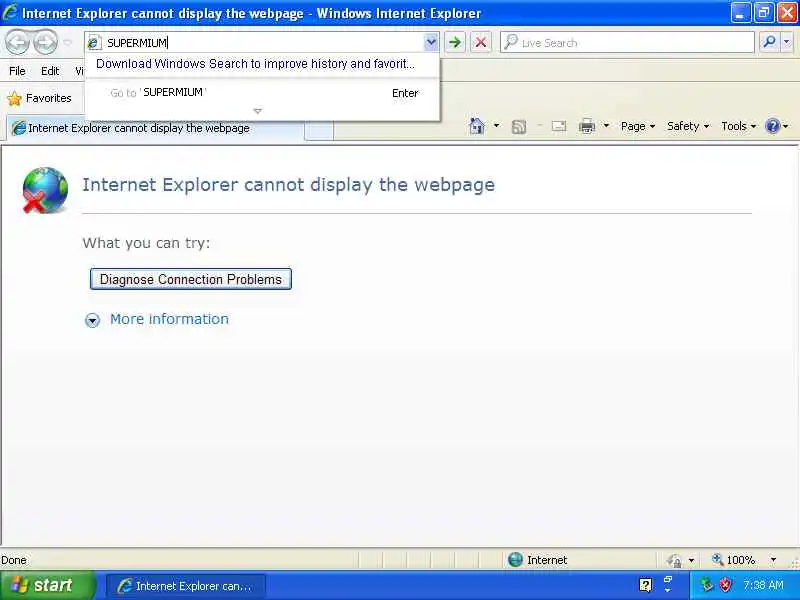Select Go to 'SUPERMIUM' suggestion
The image size is (800, 600).
262,93
